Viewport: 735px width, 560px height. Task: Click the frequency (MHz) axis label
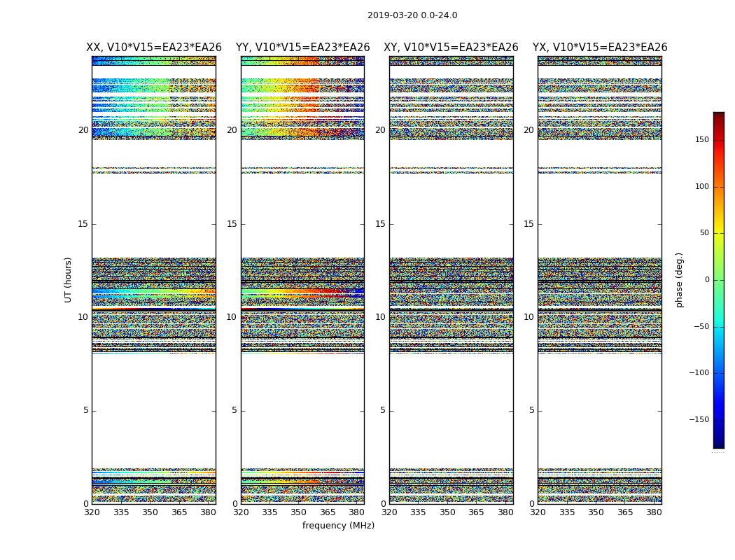338,525
